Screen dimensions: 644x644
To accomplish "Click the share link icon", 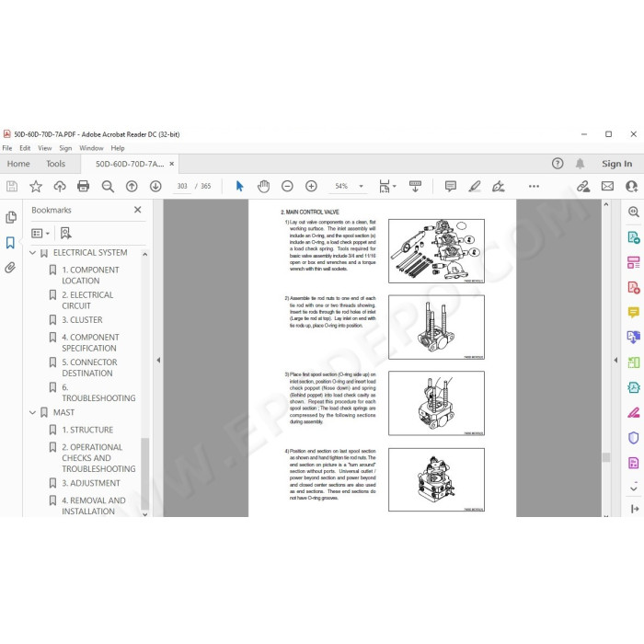I will pos(583,187).
